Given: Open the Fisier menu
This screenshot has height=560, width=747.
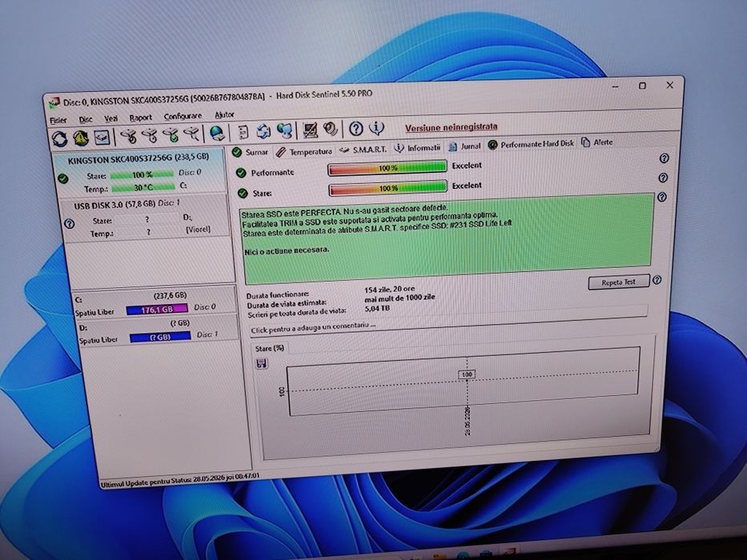Looking at the screenshot, I should 58,120.
